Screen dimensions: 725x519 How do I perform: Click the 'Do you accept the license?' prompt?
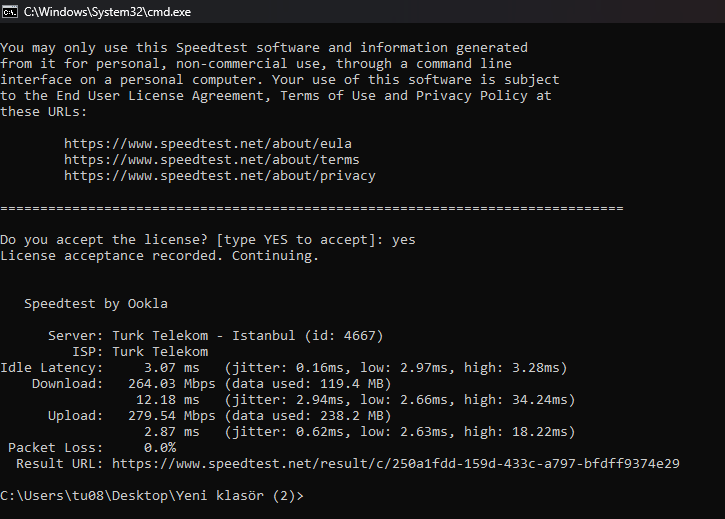tap(104, 240)
